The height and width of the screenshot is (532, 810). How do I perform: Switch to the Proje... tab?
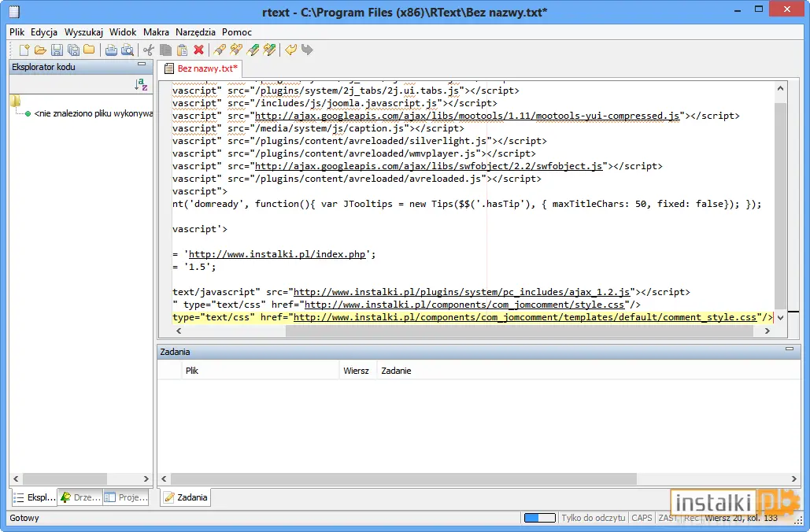tap(126, 497)
